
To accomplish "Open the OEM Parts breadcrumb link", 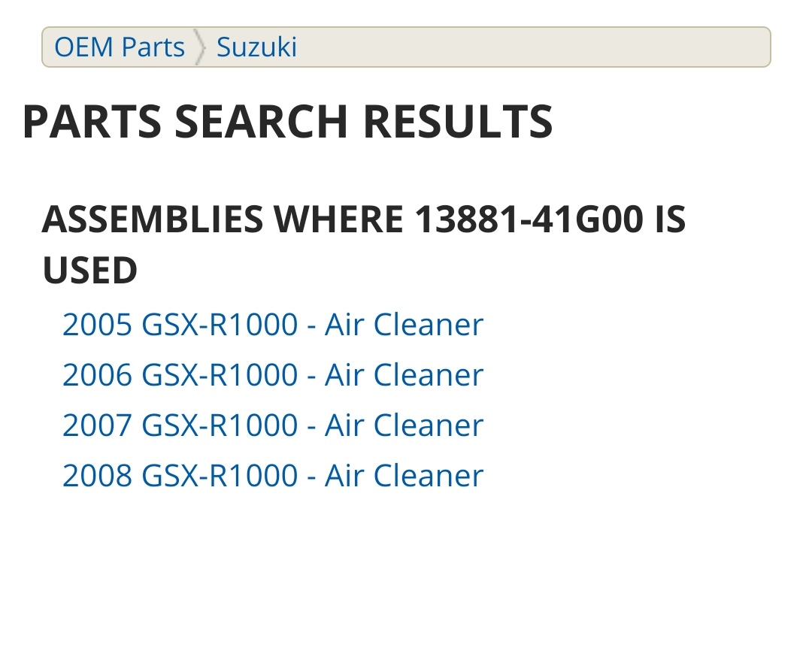I will 119,47.
